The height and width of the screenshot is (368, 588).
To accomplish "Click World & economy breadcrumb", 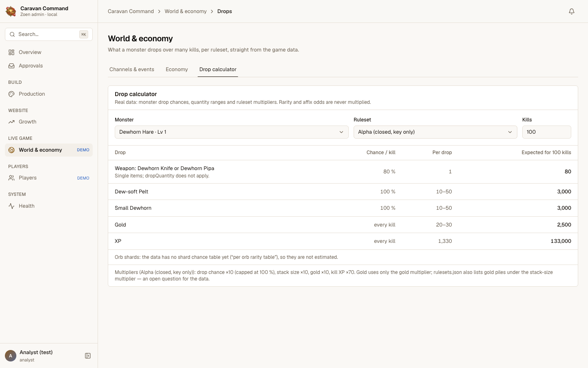I will [x=185, y=11].
